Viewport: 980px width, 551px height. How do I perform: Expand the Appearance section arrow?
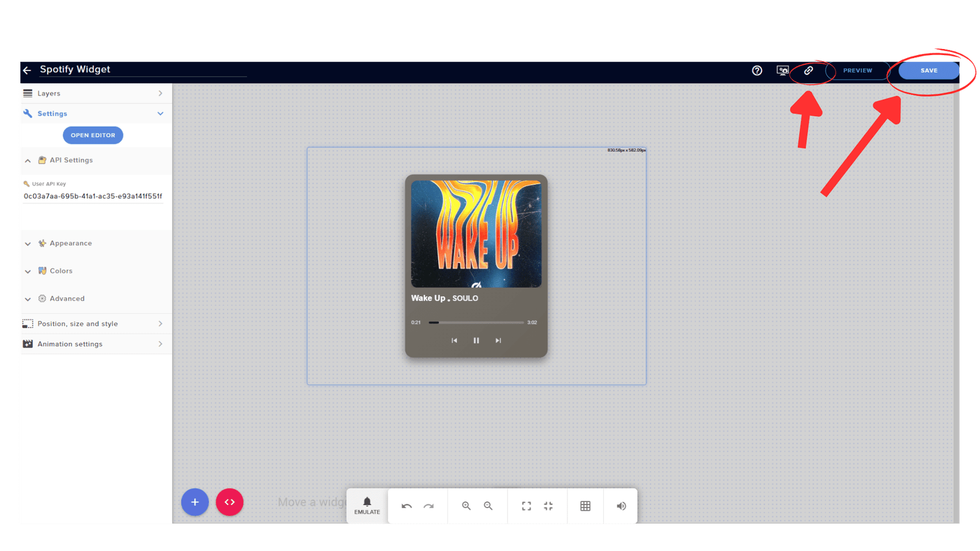[28, 244]
